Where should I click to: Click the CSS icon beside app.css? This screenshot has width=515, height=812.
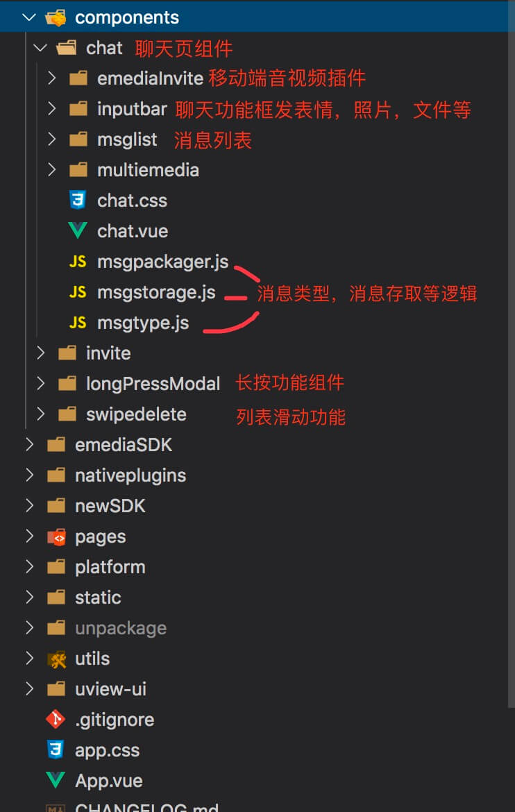click(x=56, y=750)
